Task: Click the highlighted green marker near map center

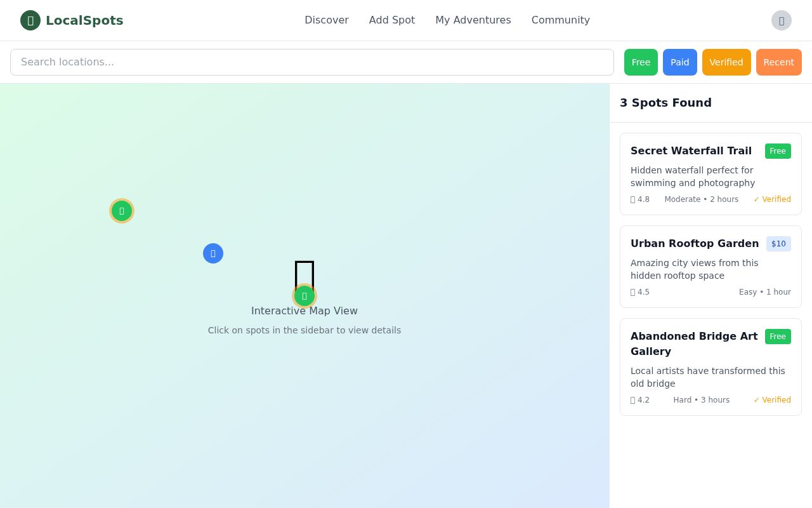Action: [304, 295]
